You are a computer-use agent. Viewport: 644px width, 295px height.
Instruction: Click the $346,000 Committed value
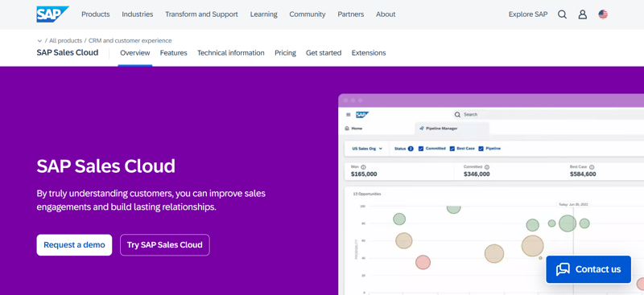point(477,174)
